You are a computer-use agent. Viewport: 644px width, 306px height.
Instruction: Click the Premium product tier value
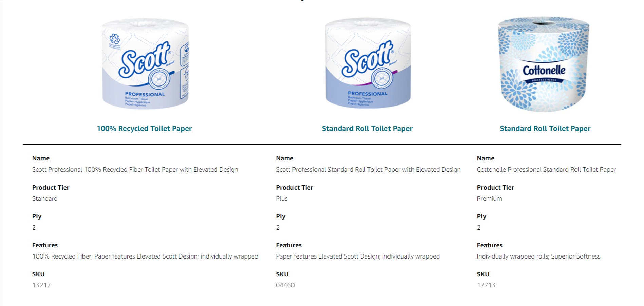click(x=489, y=199)
